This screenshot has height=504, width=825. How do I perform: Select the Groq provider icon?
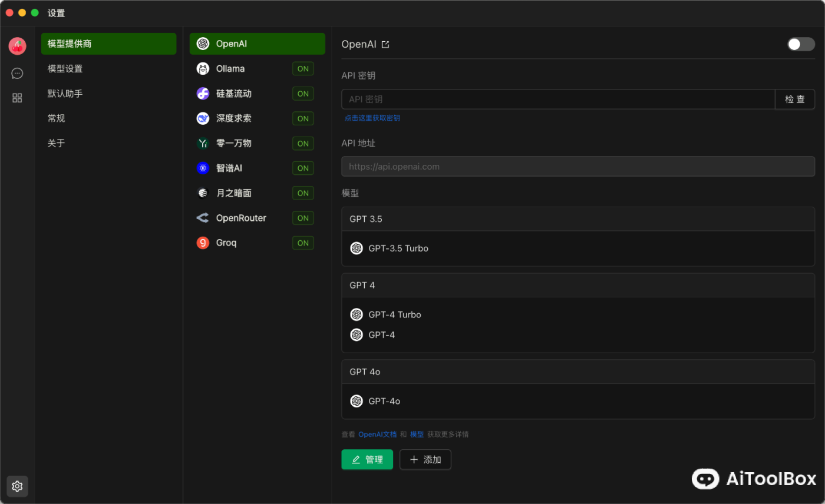pos(203,243)
